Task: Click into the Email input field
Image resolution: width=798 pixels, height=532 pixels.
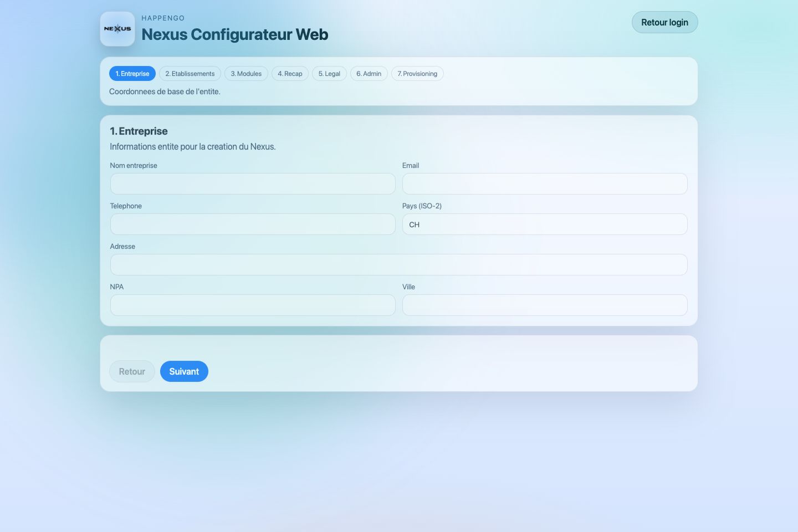Action: [x=545, y=183]
